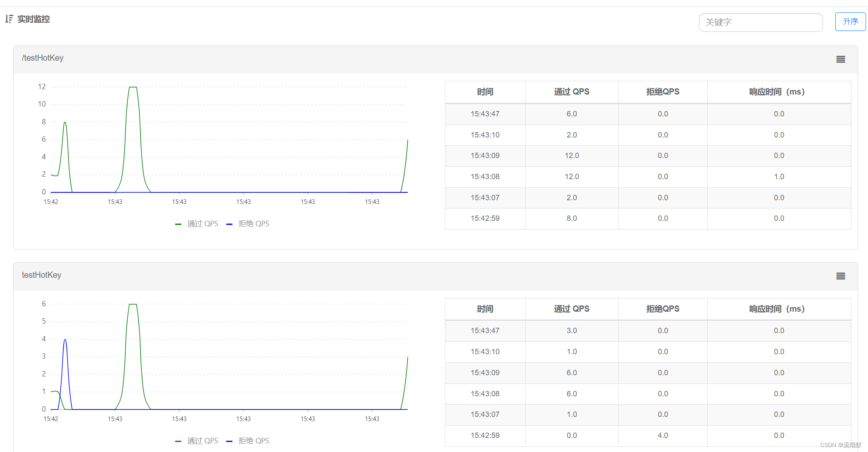
Task: Click 通过 QPS header in testHotKey table
Action: (572, 309)
